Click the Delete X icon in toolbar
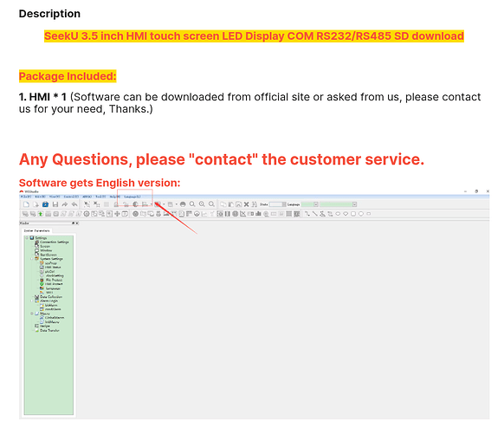 [x=247, y=204]
